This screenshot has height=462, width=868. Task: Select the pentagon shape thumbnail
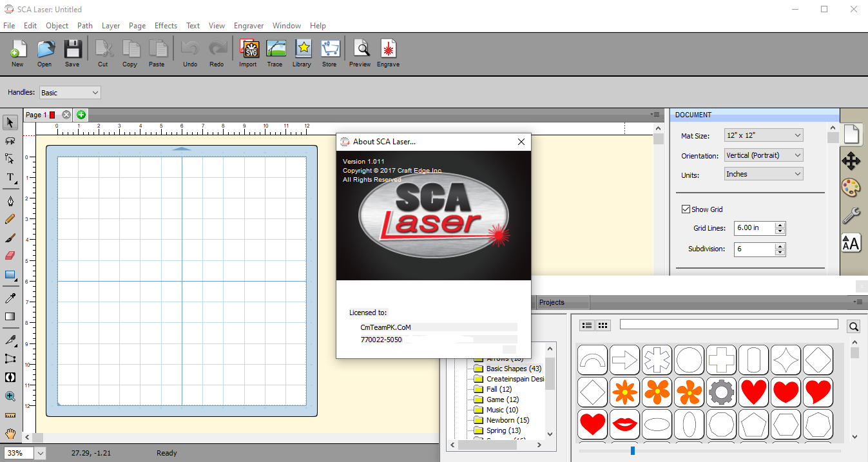click(x=753, y=424)
